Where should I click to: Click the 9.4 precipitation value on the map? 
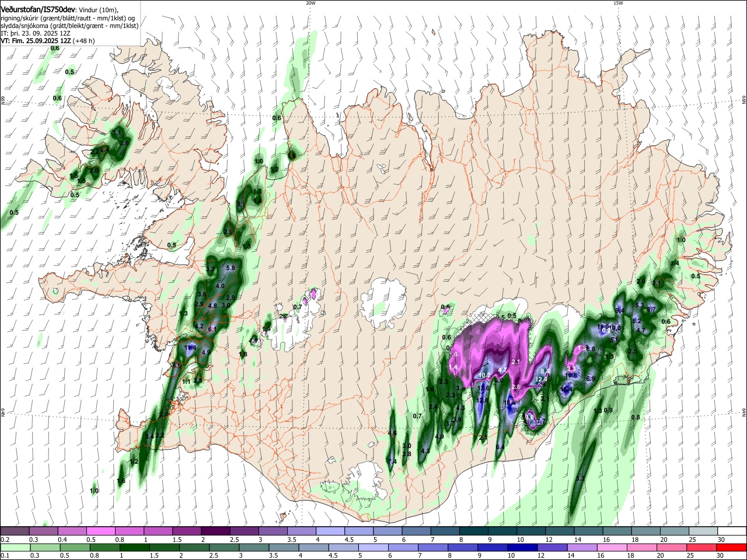click(x=620, y=310)
